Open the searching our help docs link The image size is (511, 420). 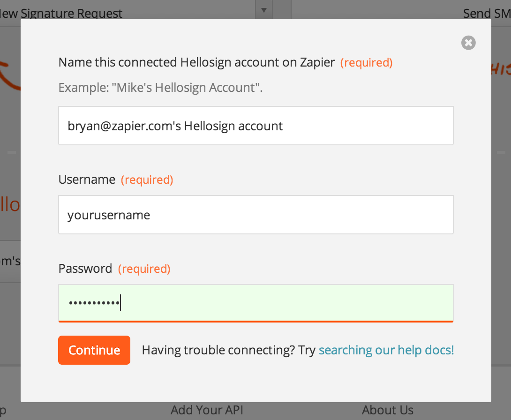[386, 350]
